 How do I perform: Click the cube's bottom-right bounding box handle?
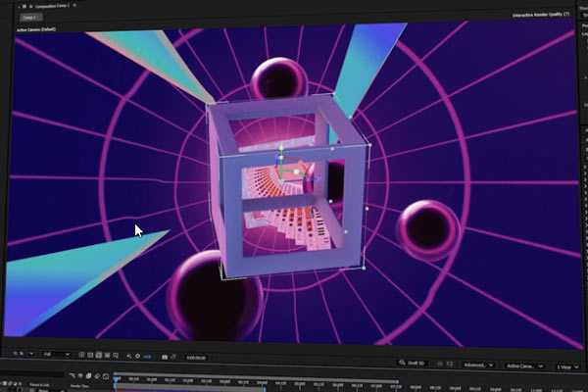364,269
